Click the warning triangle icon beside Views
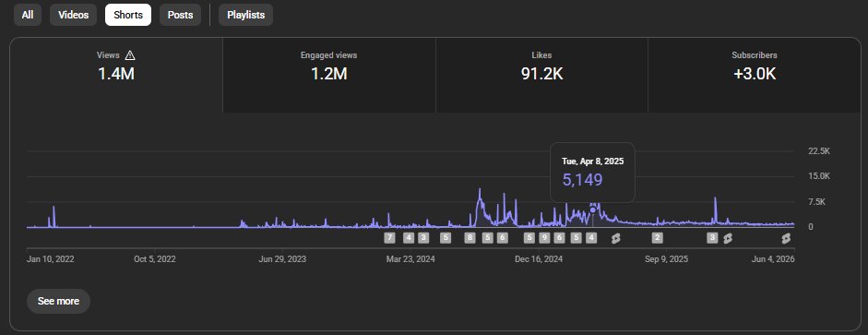Screen dimensions: 868x335 coord(130,55)
